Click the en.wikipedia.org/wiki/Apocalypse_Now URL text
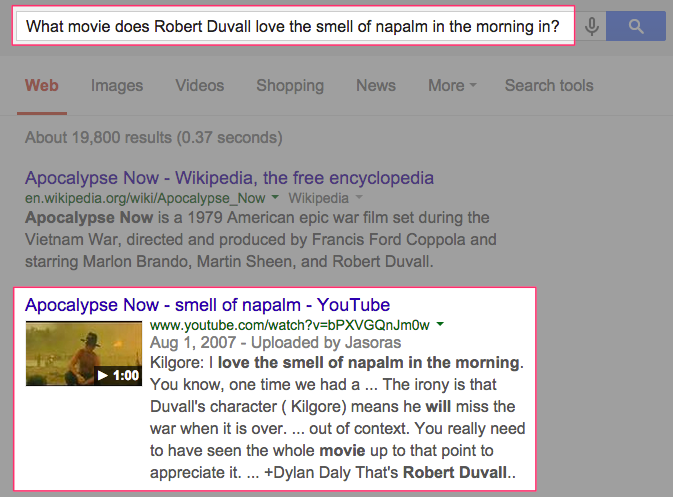The height and width of the screenshot is (497, 673). click(145, 198)
